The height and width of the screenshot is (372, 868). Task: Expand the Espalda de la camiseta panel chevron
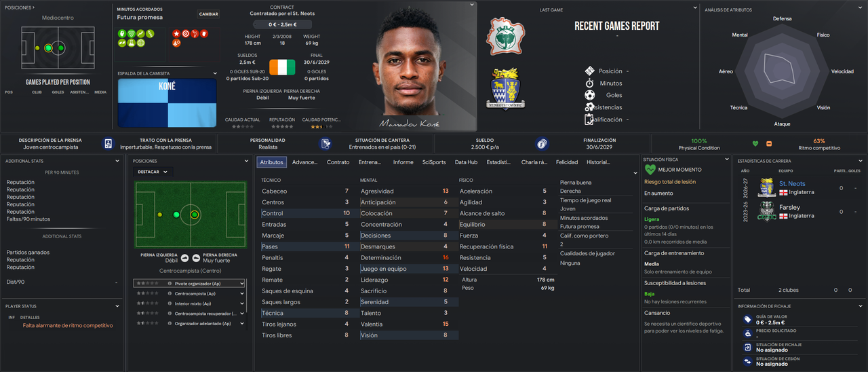[x=215, y=73]
